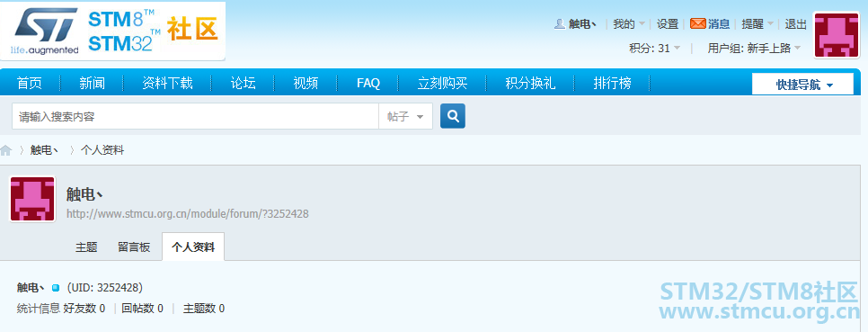Image resolution: width=868 pixels, height=332 pixels.
Task: Select the 个人资料 tab
Action: pos(193,247)
